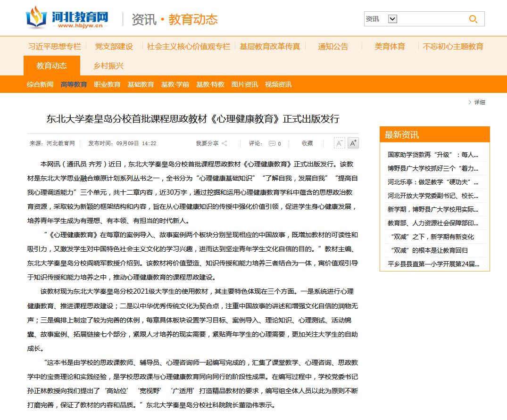Click the orange search magnifier icon
The width and height of the screenshot is (507, 420).
click(473, 19)
